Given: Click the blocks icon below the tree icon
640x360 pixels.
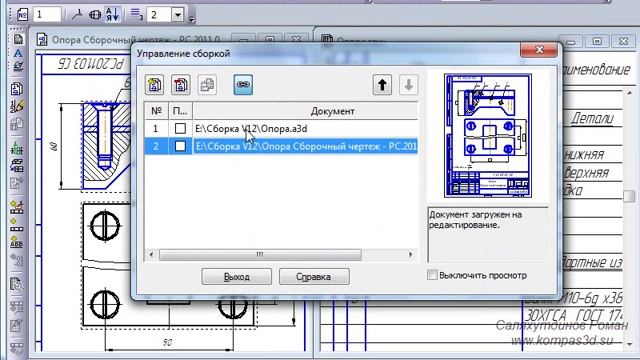Looking at the screenshot, I should tap(17, 165).
